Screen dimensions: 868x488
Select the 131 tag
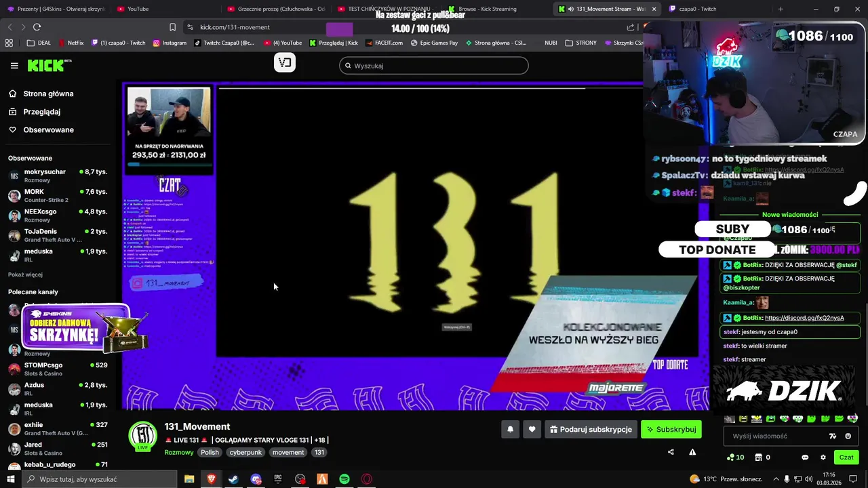pyautogui.click(x=319, y=452)
